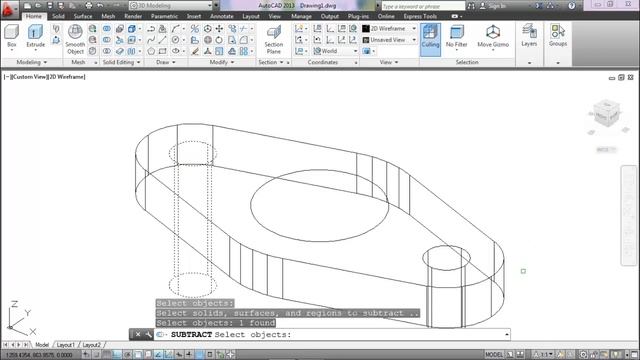Click the Move tool in Modify panel
Screen dimensions: 640x360
pyautogui.click(x=219, y=29)
